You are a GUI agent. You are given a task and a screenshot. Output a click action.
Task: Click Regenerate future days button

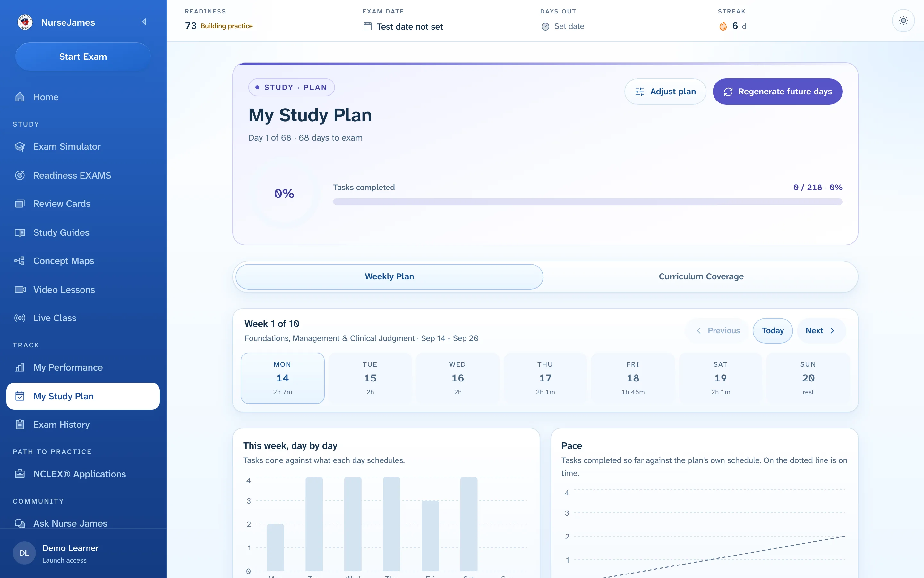pos(777,92)
